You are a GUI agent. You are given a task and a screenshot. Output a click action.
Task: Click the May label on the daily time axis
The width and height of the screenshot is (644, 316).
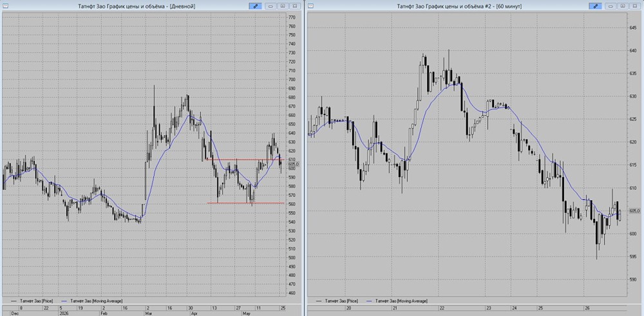pyautogui.click(x=245, y=313)
